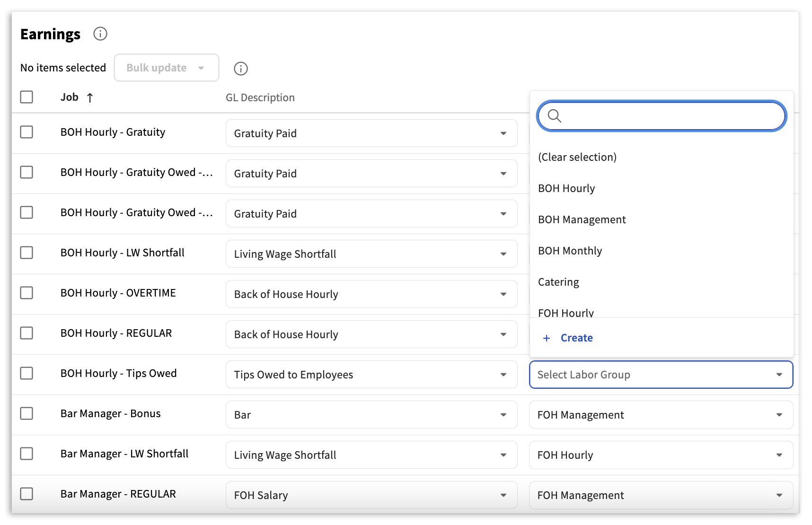Screen dimensions: 812x525
Task: Expand the Tips Owed to Employees dropdown
Action: pos(371,375)
